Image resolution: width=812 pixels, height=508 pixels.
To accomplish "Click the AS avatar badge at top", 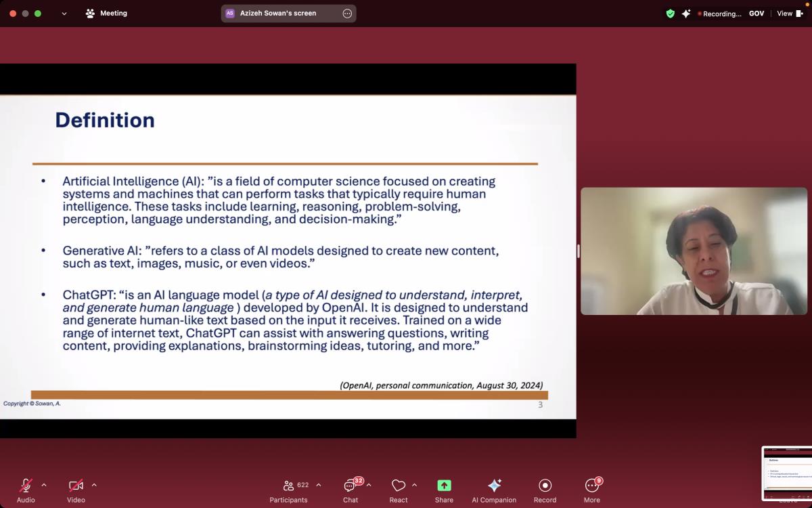I will coord(230,14).
